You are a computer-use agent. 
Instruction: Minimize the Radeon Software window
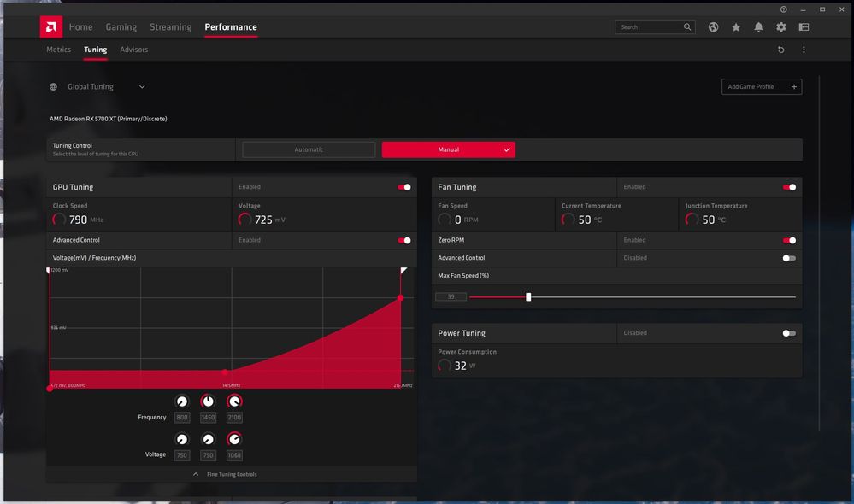803,9
